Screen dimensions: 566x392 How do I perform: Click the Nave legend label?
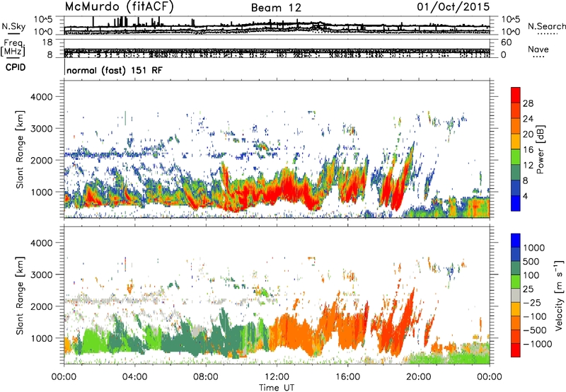[x=538, y=49]
